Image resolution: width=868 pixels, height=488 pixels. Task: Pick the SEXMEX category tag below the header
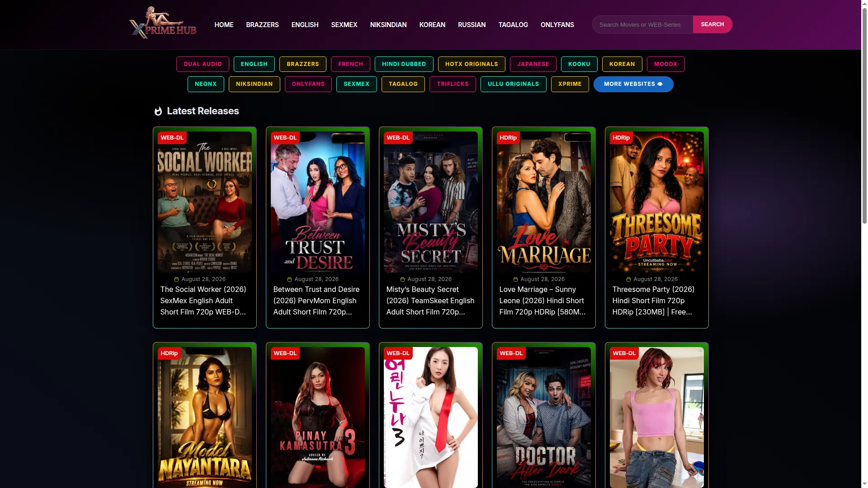pos(356,84)
